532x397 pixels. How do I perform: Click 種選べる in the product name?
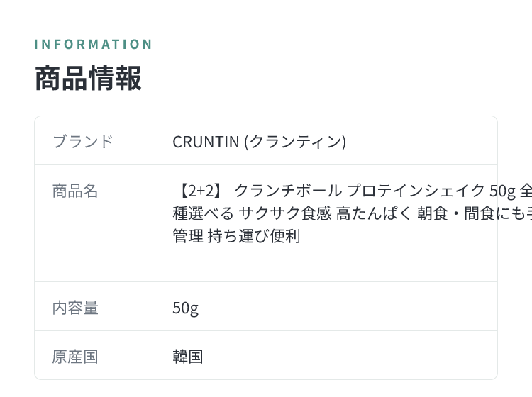pyautogui.click(x=203, y=213)
